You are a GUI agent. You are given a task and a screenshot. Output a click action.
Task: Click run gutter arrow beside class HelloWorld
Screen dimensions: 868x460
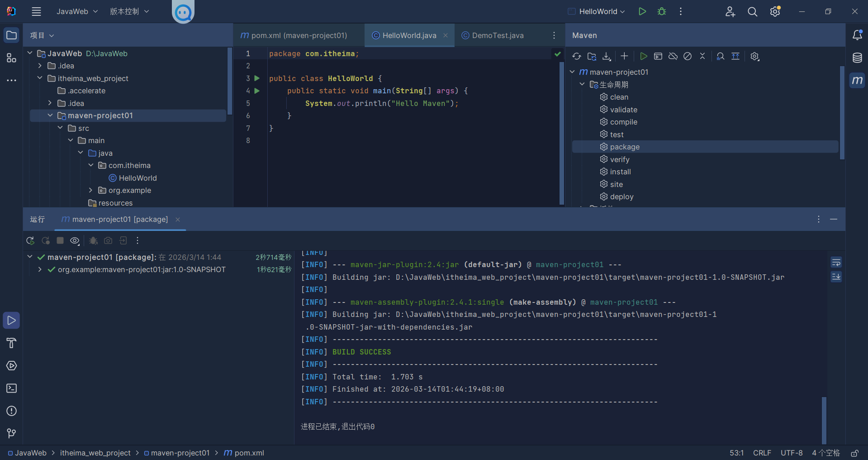257,78
